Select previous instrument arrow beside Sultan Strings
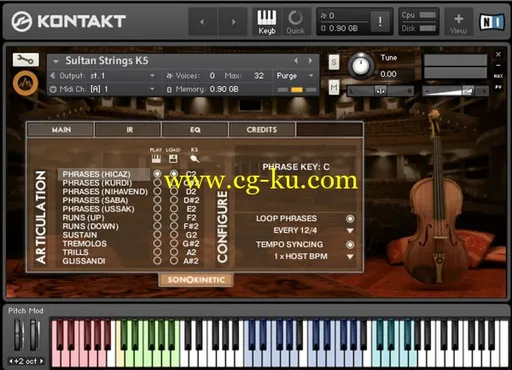This screenshot has height=370, width=512. click(296, 61)
